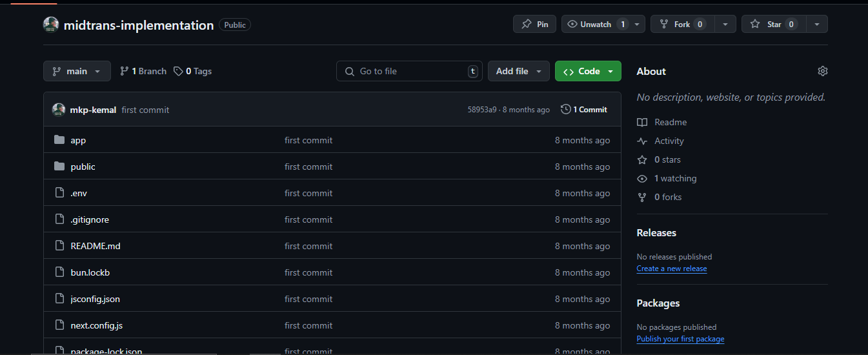The width and height of the screenshot is (868, 355).
Task: Click the tags icon next to 0 Tags
Action: coord(178,71)
